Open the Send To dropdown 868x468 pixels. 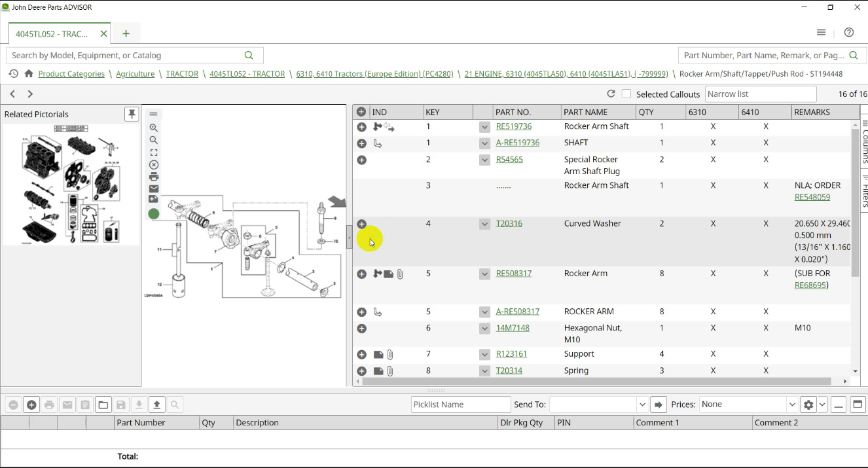[642, 405]
